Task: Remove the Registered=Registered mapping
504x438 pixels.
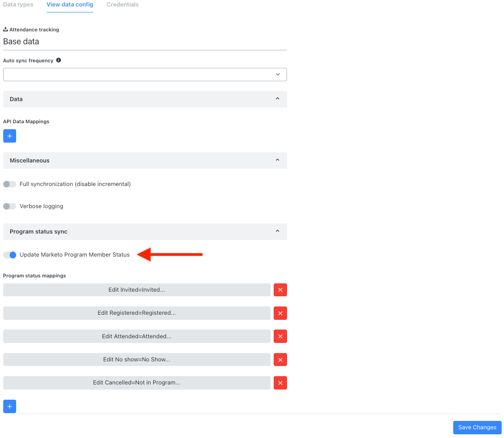Action: point(280,313)
